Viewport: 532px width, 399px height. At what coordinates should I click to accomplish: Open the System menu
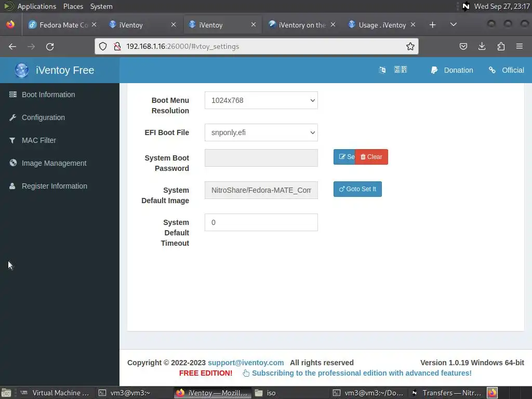[101, 6]
